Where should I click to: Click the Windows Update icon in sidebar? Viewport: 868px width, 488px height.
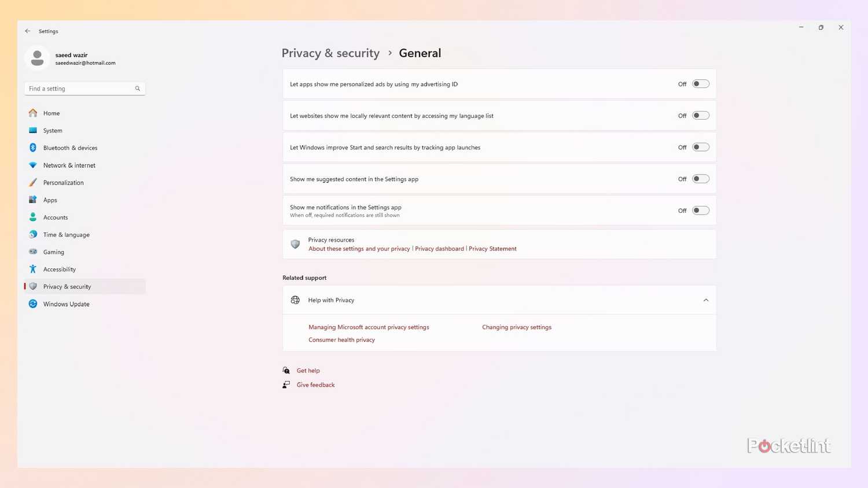pos(33,304)
